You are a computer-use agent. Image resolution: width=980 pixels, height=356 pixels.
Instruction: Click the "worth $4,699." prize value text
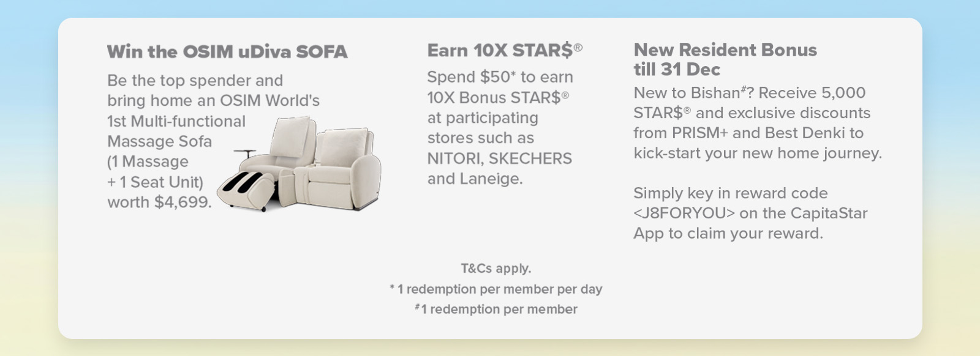(159, 202)
